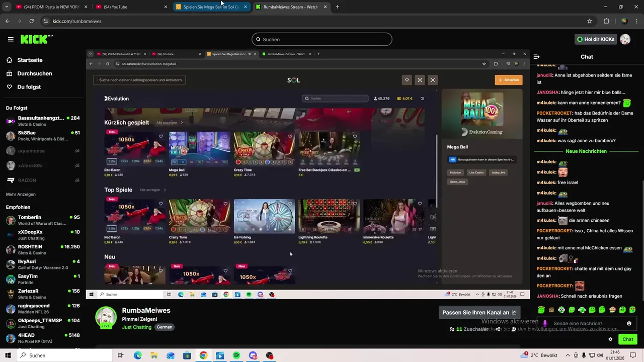Open recommended channel 4HEAD
The width and height of the screenshot is (644, 362).
(43, 338)
